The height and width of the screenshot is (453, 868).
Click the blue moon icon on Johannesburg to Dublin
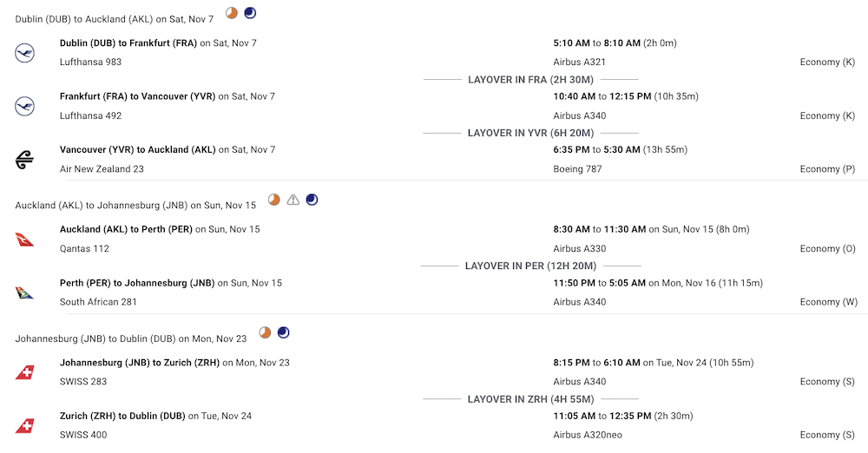(284, 332)
